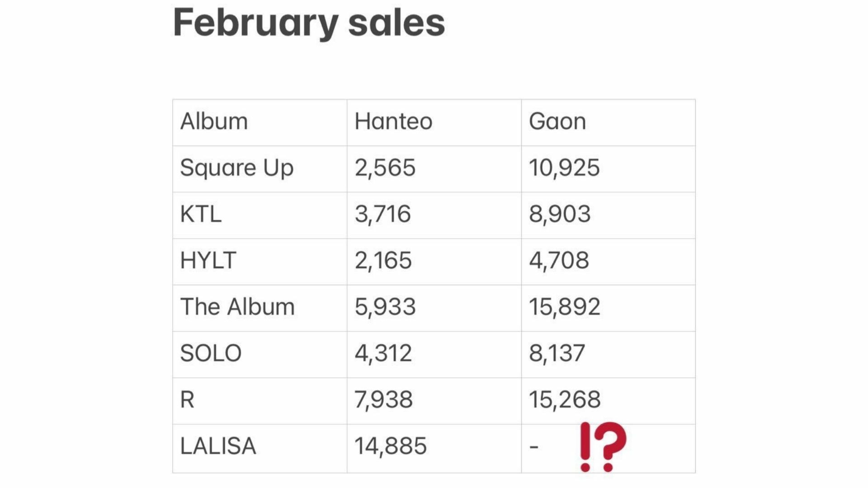Select the February sales heading
The image size is (868, 488).
[x=309, y=23]
